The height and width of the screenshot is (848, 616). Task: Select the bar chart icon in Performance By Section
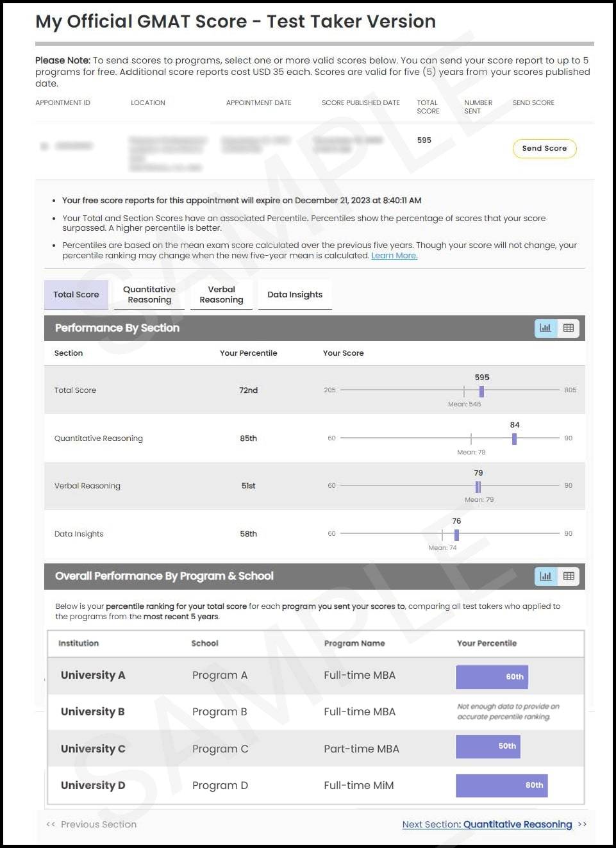(x=545, y=328)
